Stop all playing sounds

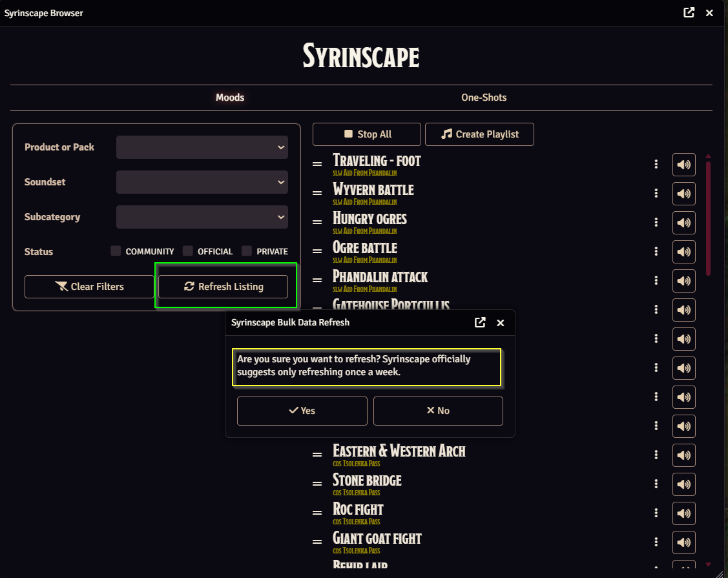[367, 134]
